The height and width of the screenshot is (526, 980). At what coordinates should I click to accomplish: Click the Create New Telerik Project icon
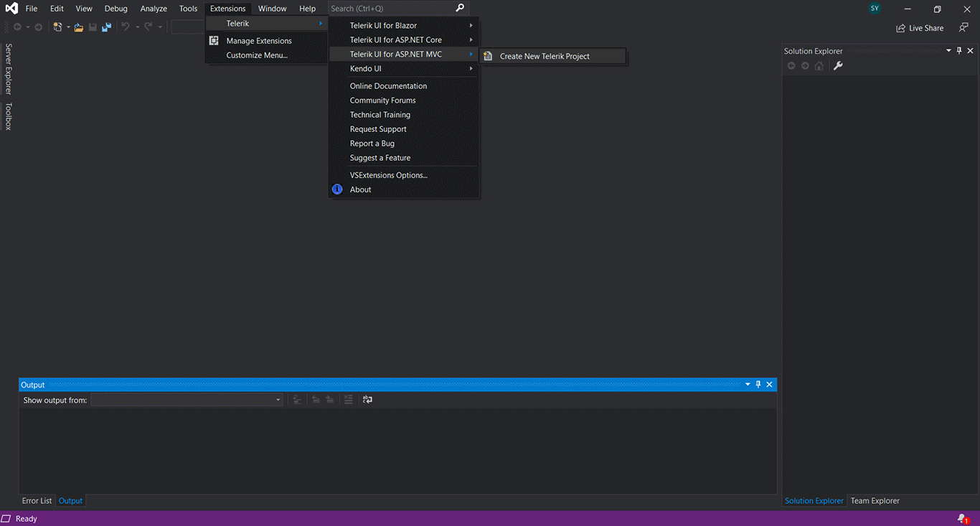488,56
